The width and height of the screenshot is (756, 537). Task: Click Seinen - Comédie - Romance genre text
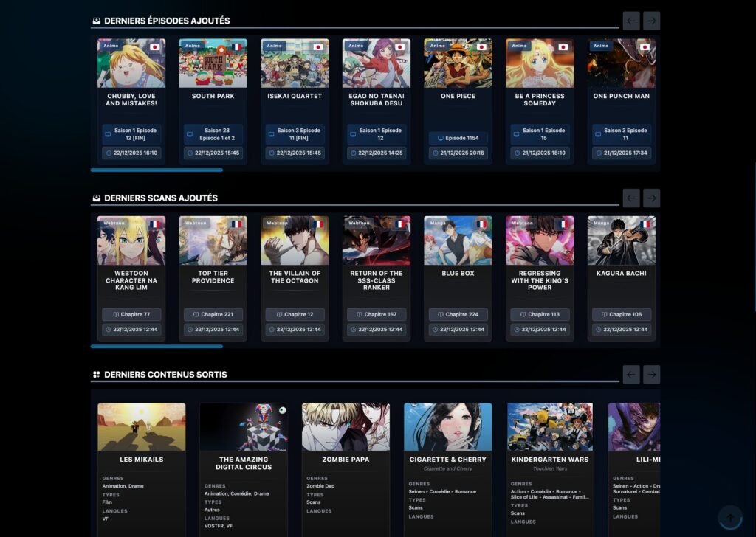[442, 492]
